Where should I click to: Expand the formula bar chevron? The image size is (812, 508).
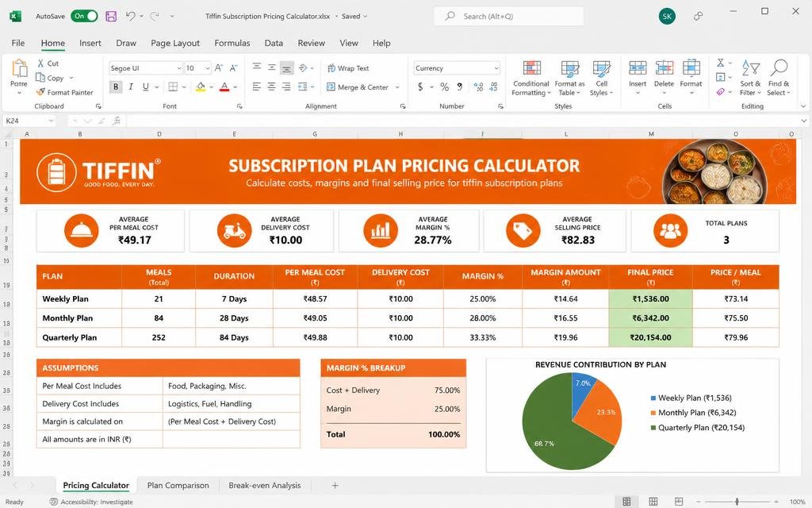[x=804, y=121]
